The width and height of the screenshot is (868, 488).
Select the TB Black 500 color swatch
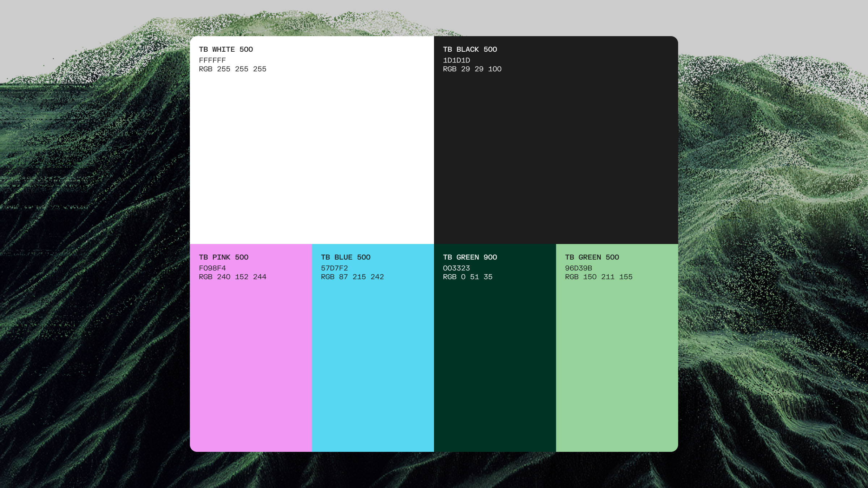(x=556, y=140)
